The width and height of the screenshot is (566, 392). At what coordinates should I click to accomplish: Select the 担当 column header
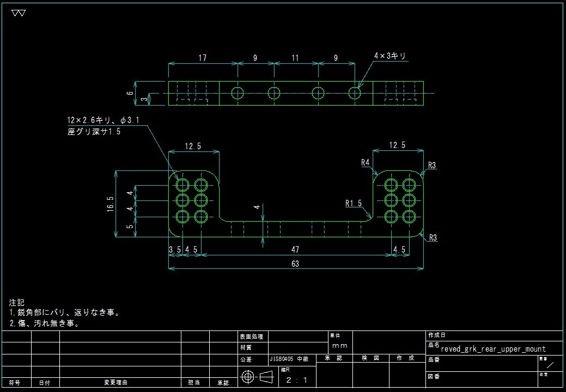coord(194,382)
